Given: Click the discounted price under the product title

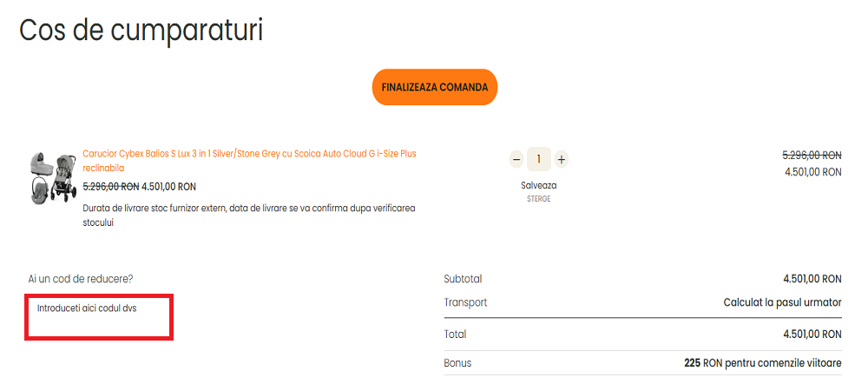Looking at the screenshot, I should [168, 186].
